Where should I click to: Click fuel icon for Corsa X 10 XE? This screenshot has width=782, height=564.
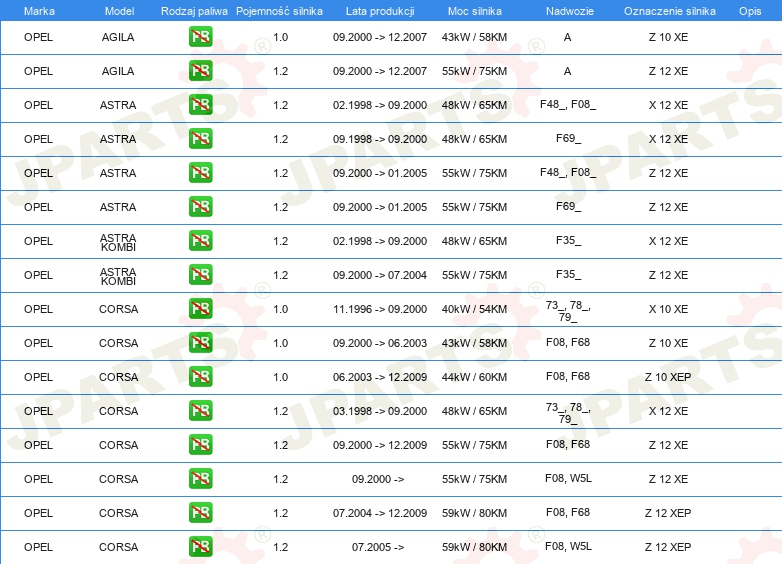pos(200,308)
